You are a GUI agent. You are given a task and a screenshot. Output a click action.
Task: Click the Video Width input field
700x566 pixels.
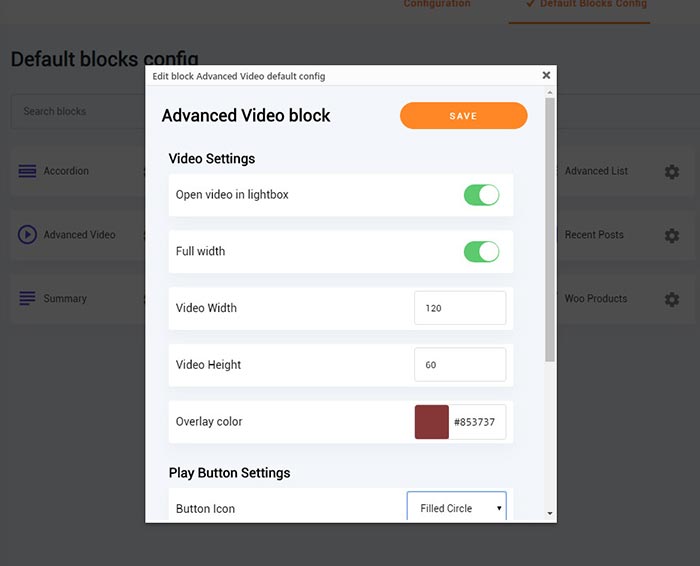pos(459,308)
